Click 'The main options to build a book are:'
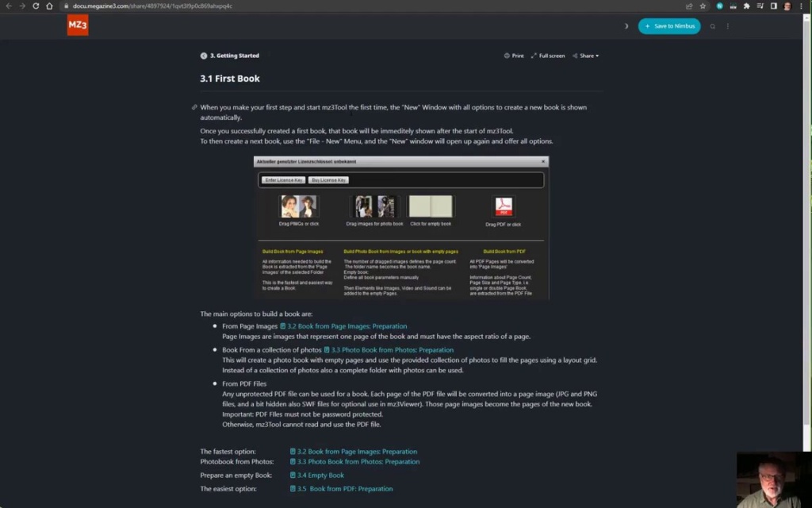 pos(256,314)
